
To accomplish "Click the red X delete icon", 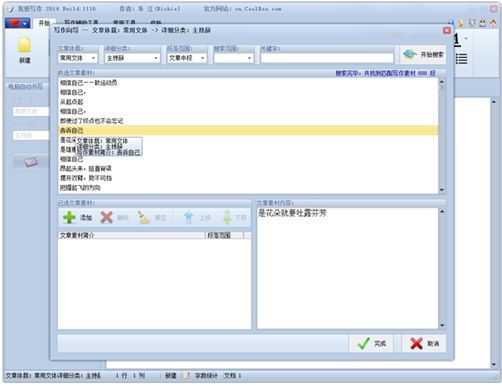I will click(107, 217).
